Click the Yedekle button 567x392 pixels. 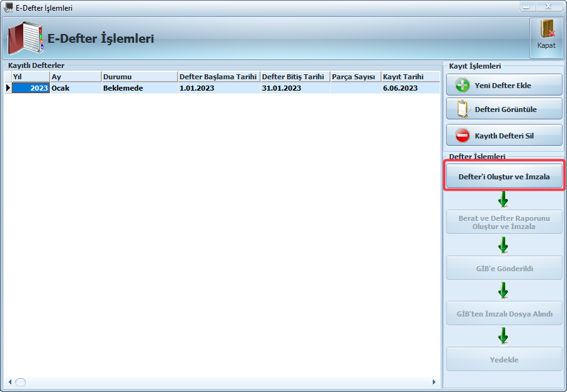(504, 359)
